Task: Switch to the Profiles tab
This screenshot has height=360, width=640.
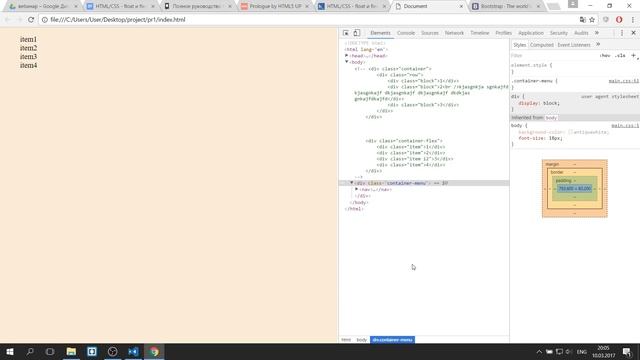Action: tap(503, 33)
